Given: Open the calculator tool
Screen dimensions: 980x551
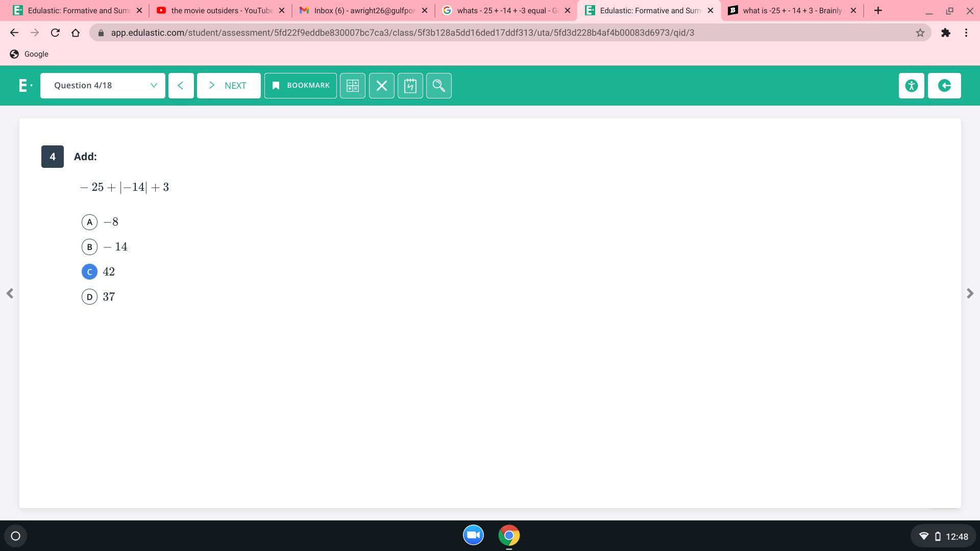Looking at the screenshot, I should (353, 86).
